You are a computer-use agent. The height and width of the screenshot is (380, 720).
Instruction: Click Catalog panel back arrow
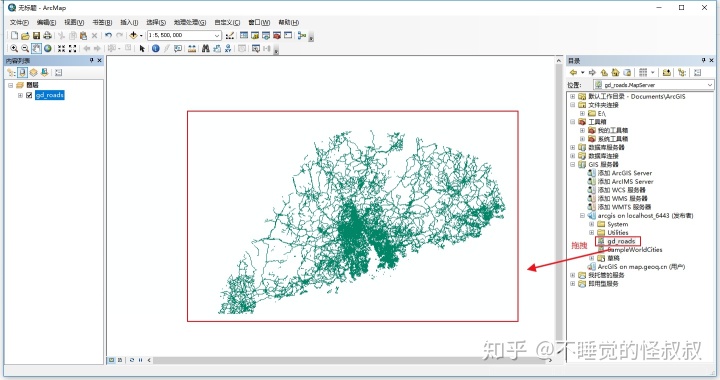(573, 73)
